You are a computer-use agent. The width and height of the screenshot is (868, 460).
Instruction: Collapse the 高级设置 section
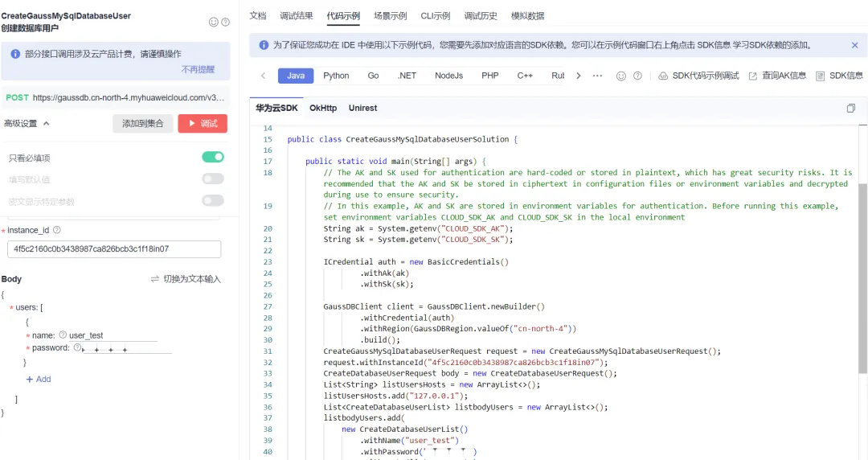[27, 124]
